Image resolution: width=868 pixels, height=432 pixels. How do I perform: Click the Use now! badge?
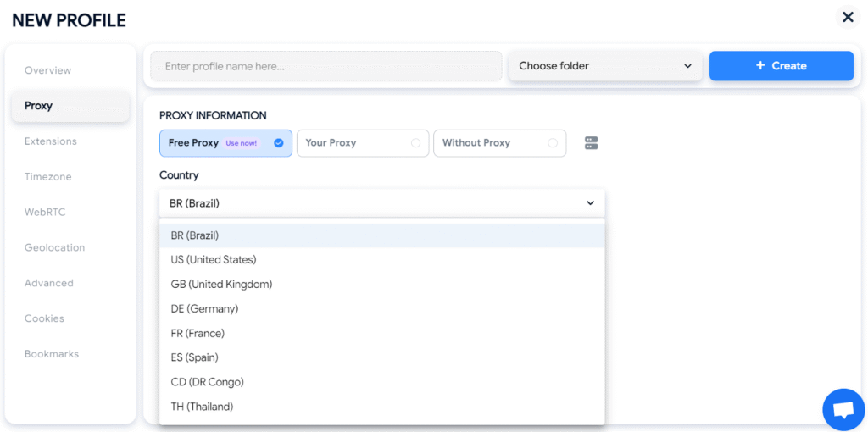(241, 143)
